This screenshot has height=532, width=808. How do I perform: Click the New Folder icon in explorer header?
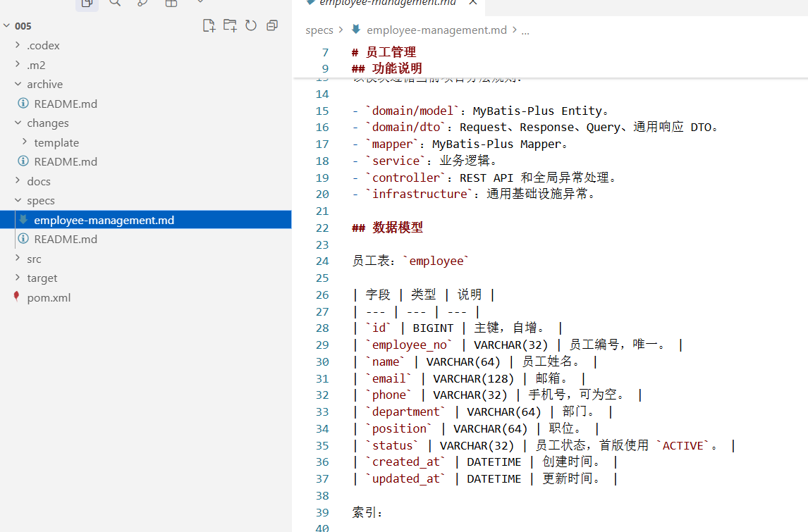(x=230, y=25)
